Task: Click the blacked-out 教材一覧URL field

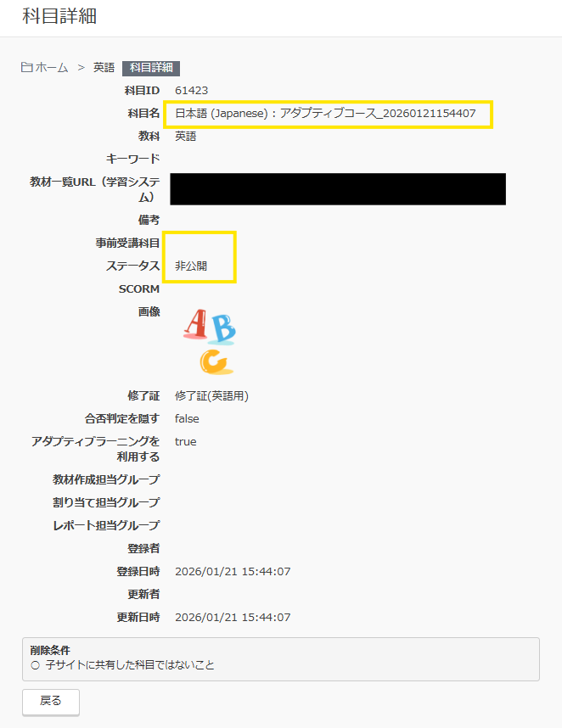Action: 338,189
